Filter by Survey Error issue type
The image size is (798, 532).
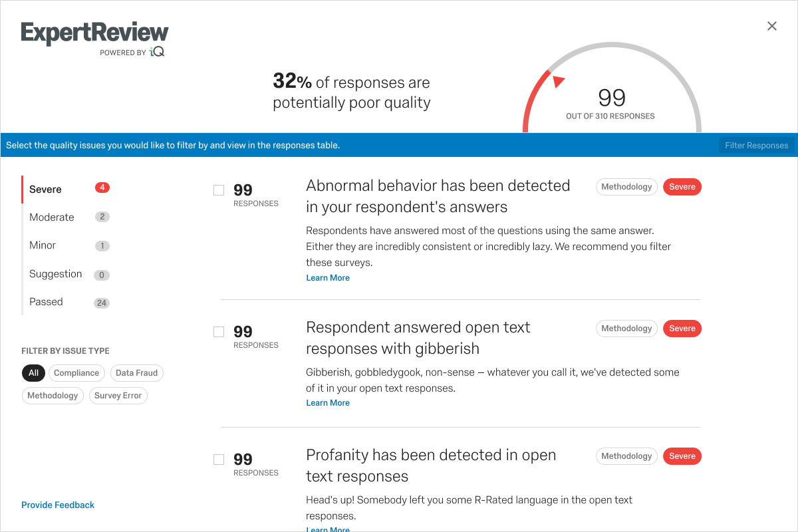[x=118, y=396]
